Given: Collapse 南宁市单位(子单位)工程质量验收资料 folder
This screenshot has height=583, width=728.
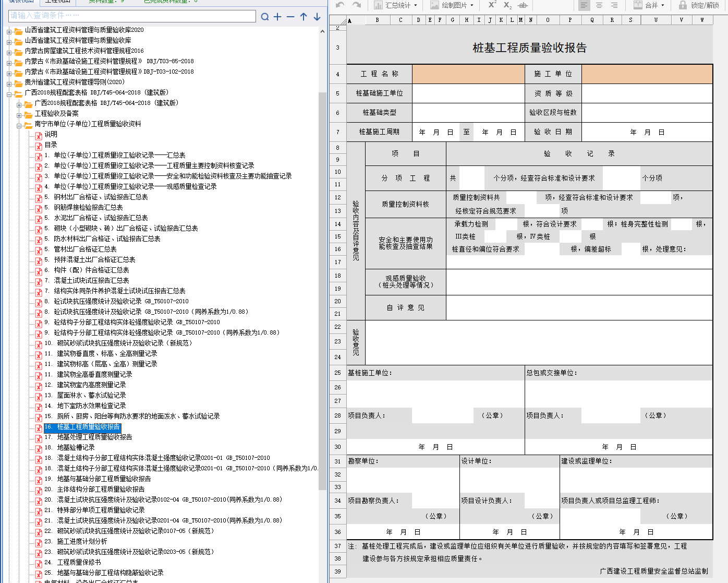Looking at the screenshot, I should click(19, 126).
